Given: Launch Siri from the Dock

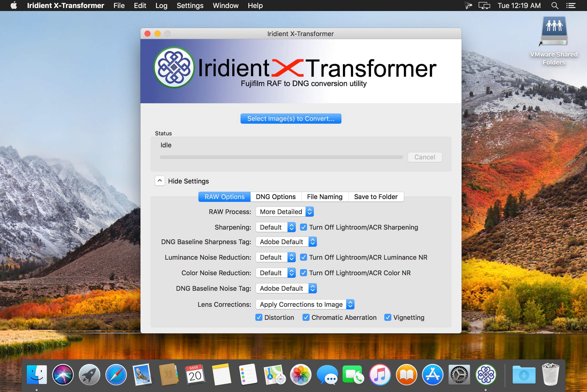Looking at the screenshot, I should (x=63, y=375).
